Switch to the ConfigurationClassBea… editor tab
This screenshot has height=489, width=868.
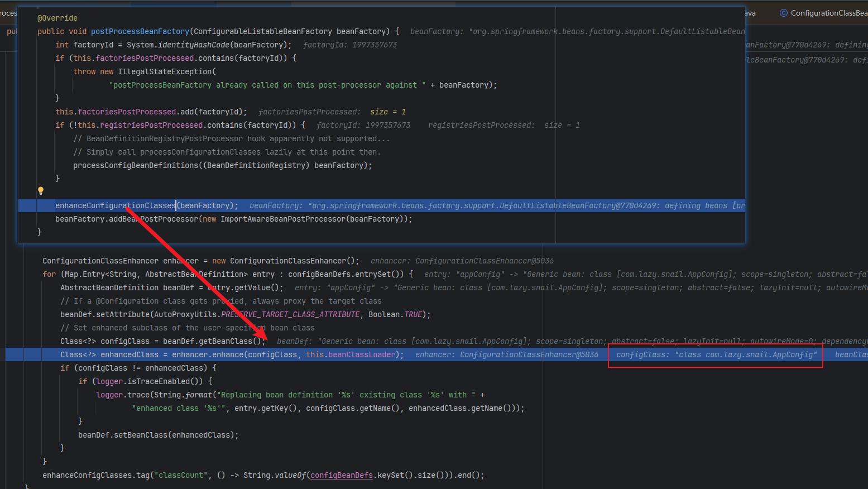(823, 13)
